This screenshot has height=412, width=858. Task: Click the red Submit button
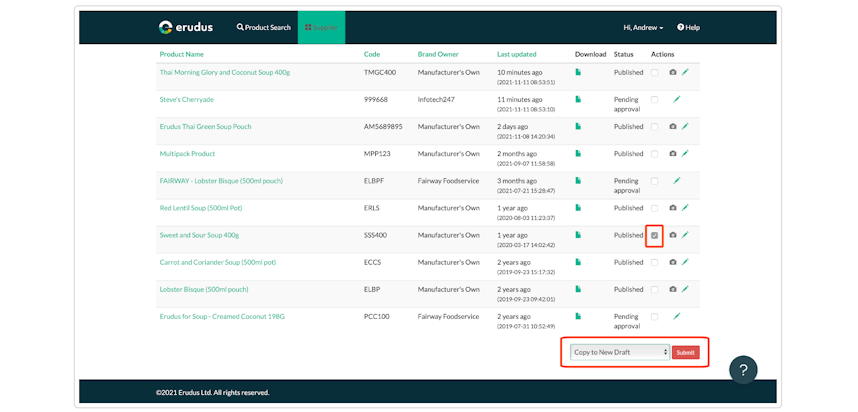(686, 352)
